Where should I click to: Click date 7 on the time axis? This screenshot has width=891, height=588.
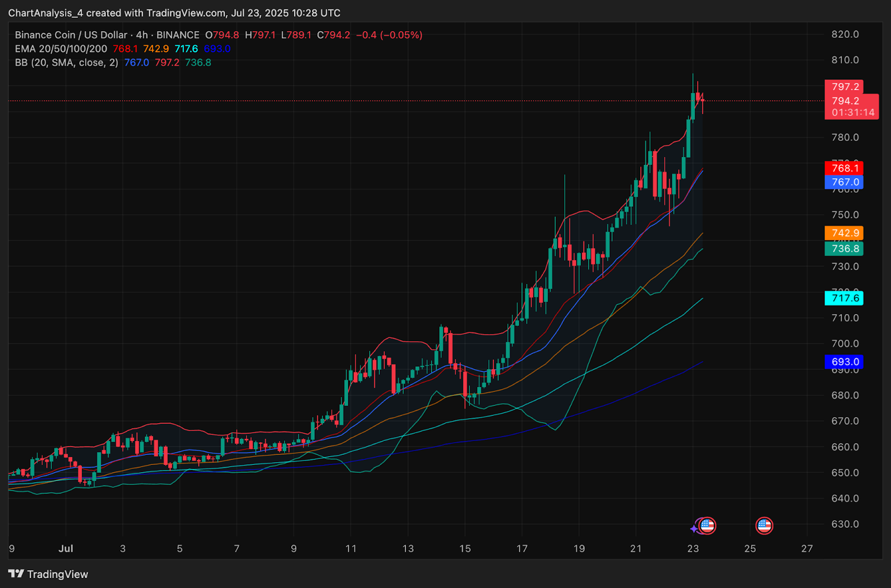click(x=237, y=548)
